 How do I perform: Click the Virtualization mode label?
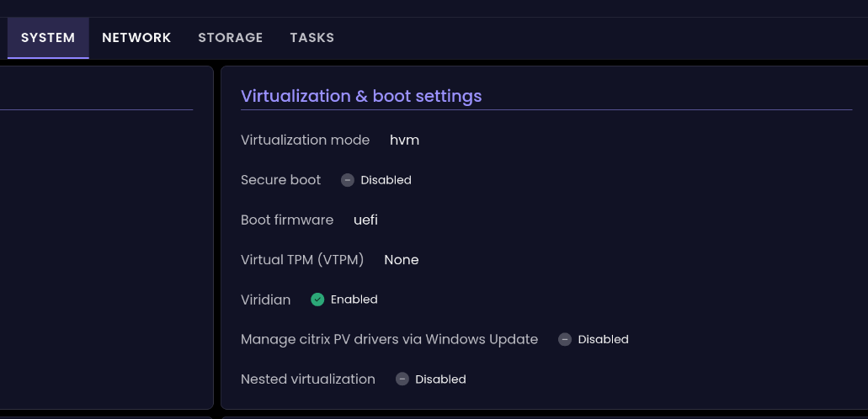click(x=305, y=140)
